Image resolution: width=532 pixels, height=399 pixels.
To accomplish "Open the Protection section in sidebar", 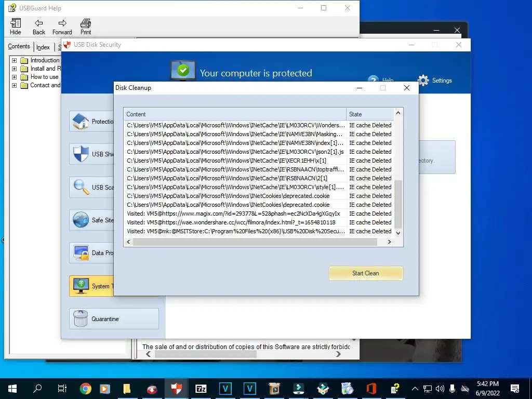I will [x=91, y=121].
